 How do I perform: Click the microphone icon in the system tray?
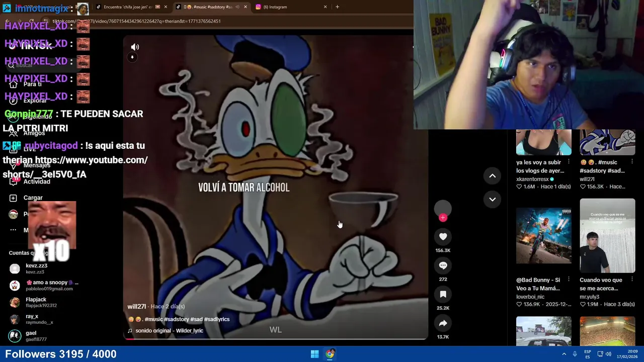575,354
